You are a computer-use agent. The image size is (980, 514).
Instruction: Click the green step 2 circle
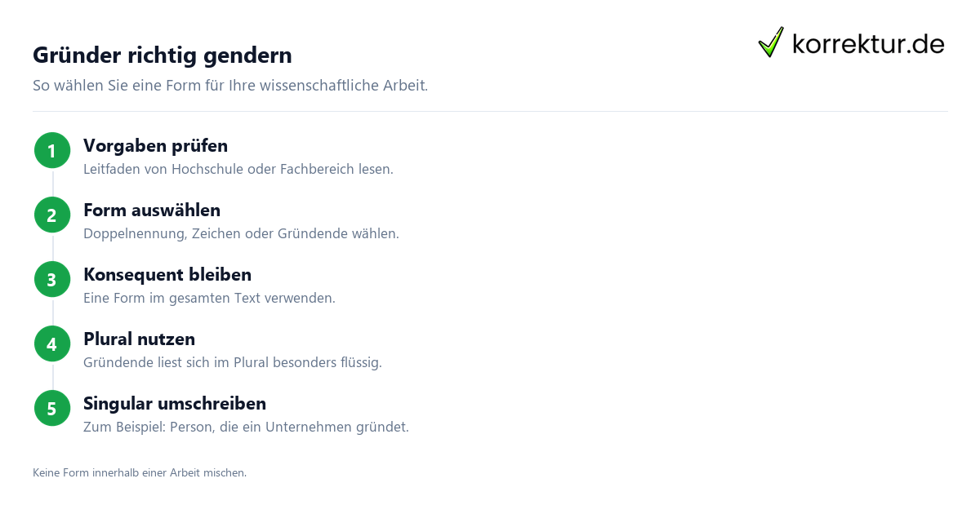52,215
